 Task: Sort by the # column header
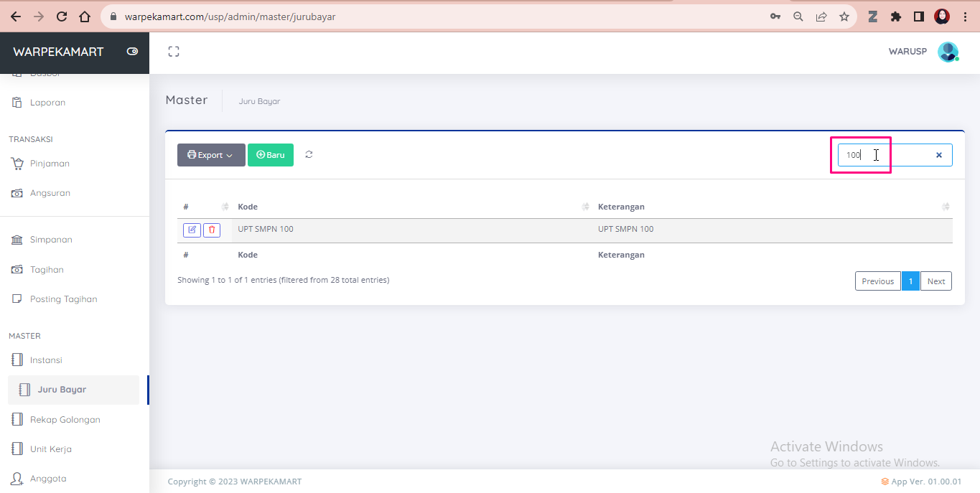[x=205, y=207]
